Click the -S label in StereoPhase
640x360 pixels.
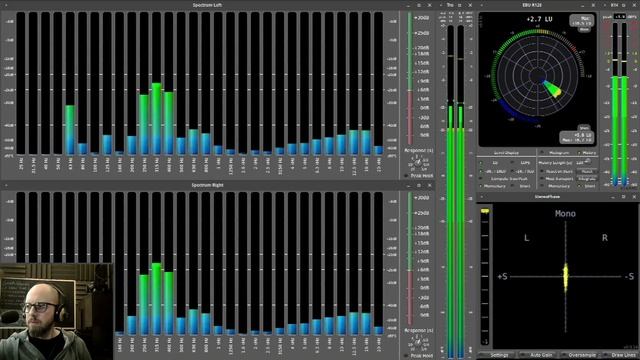point(629,277)
